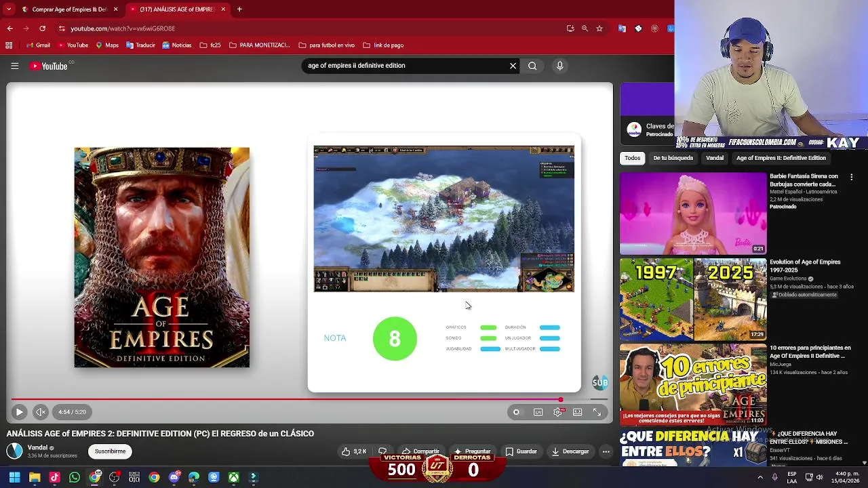Viewport: 868px width, 488px height.
Task: Go to YouTube home via logo
Action: click(48, 66)
